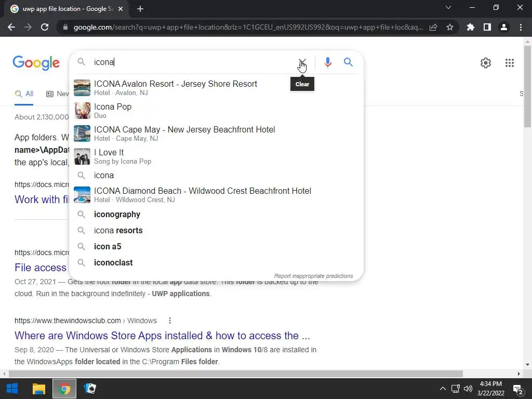This screenshot has width=532, height=399.
Task: Open thewindowsclub result options menu
Action: pos(170,321)
